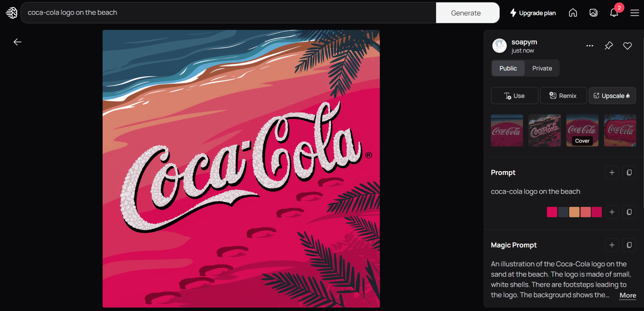Click Upgrade plan

pos(533,13)
